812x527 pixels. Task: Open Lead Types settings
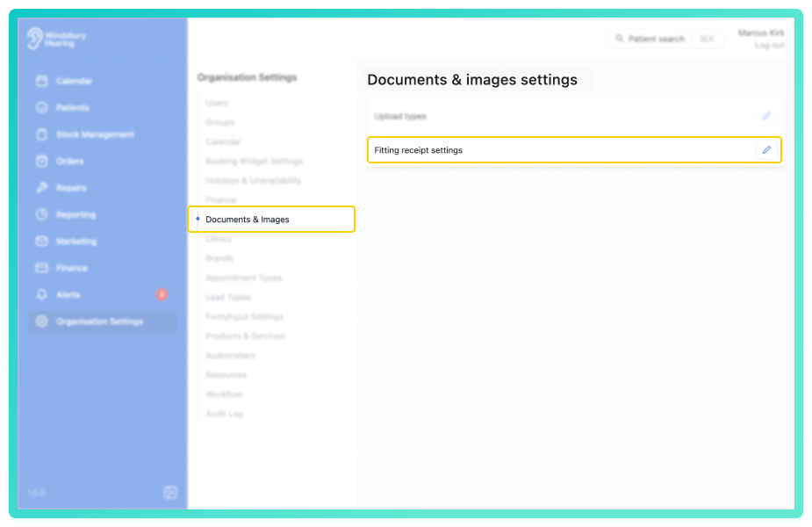(228, 298)
